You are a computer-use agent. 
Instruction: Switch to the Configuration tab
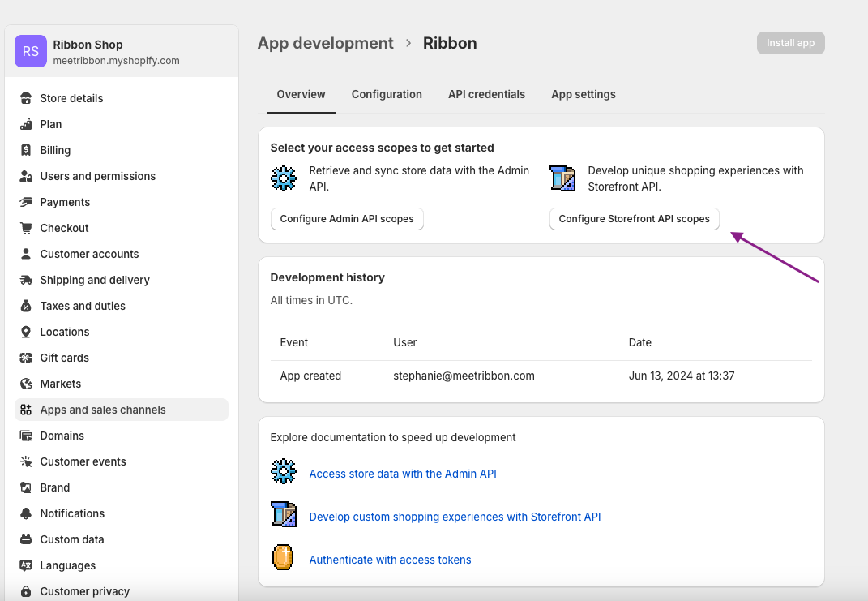387,94
